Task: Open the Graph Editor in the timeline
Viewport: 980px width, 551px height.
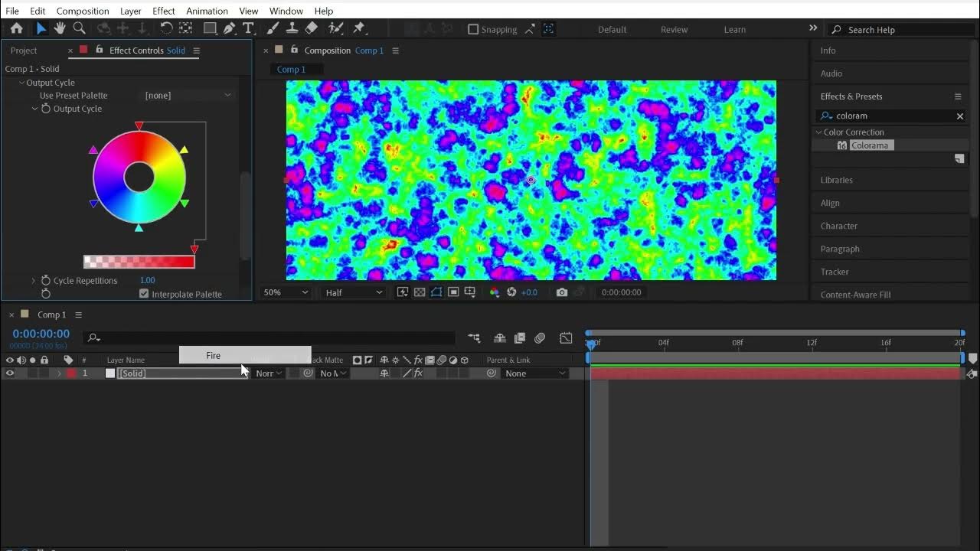Action: click(x=566, y=338)
